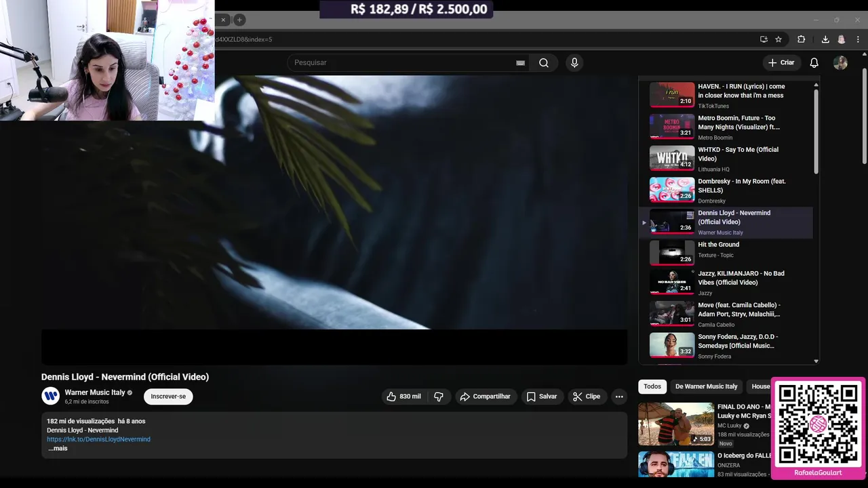Viewport: 868px width, 488px height.
Task: Select House filter chip
Action: (759, 386)
